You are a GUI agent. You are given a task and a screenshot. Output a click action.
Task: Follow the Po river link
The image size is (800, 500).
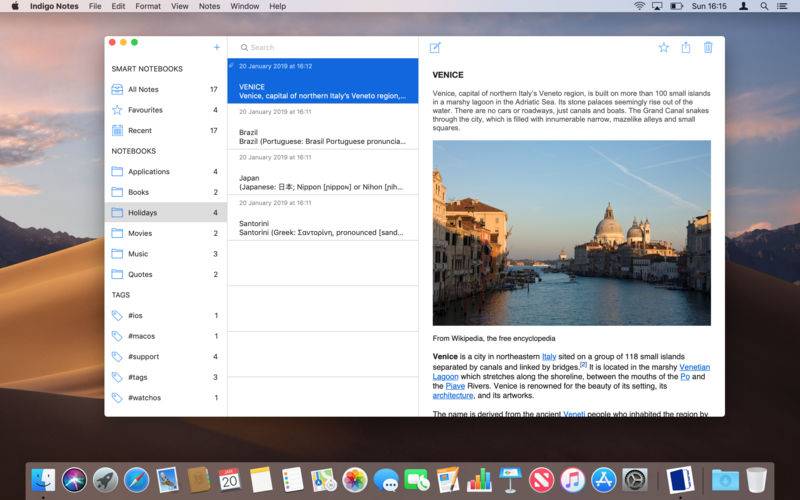coord(685,377)
